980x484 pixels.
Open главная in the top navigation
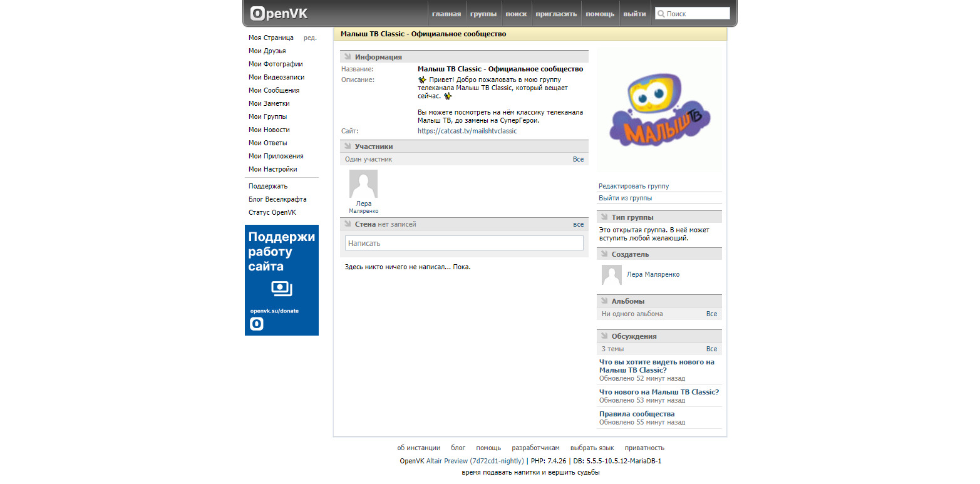[446, 14]
